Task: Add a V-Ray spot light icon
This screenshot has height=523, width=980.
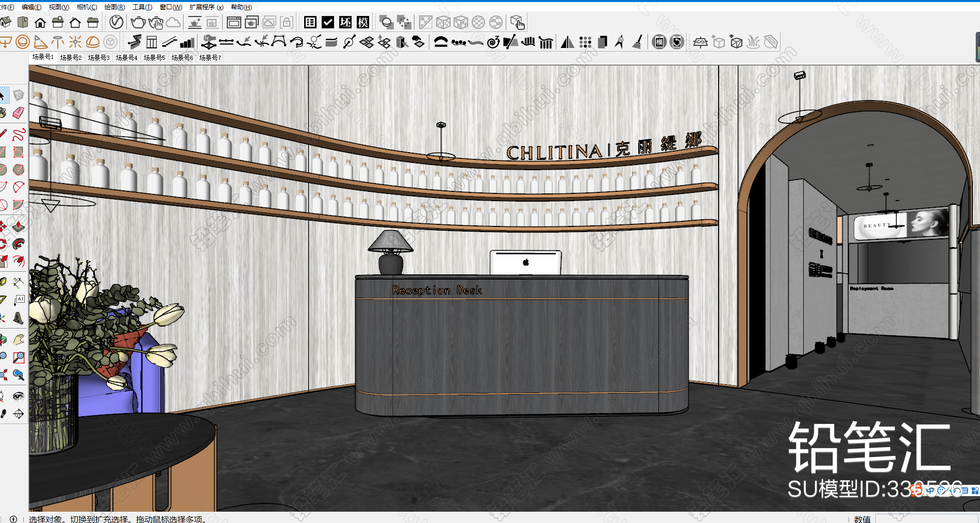Action: pos(40,42)
